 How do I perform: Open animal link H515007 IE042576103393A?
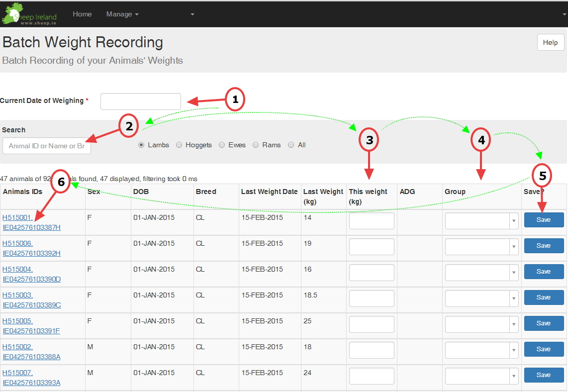point(31,378)
